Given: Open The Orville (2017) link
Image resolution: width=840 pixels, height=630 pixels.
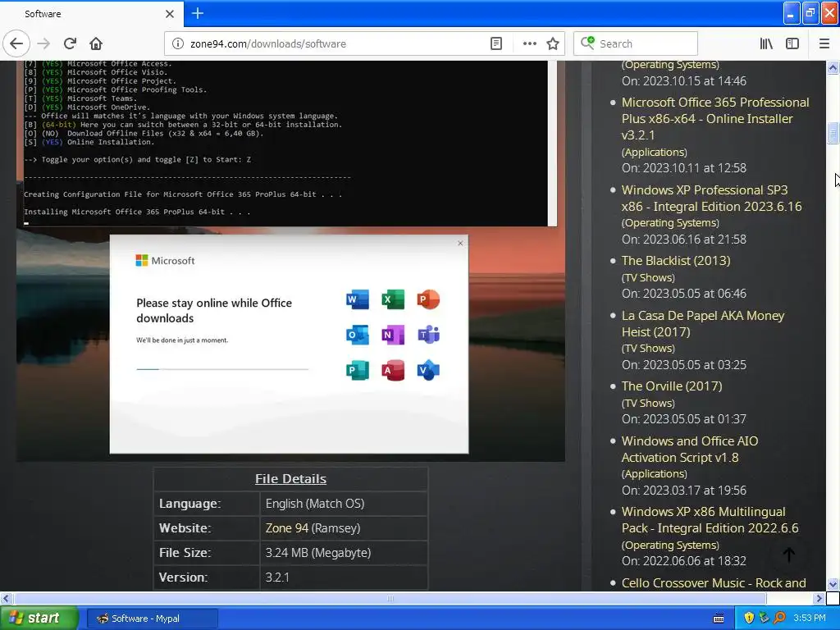Looking at the screenshot, I should (672, 386).
